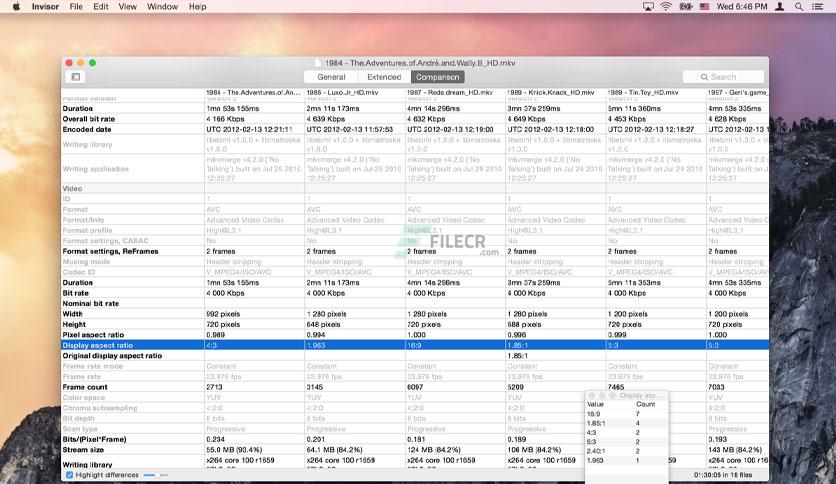
Task: Click the user account icon in the menu bar
Action: tap(779, 6)
